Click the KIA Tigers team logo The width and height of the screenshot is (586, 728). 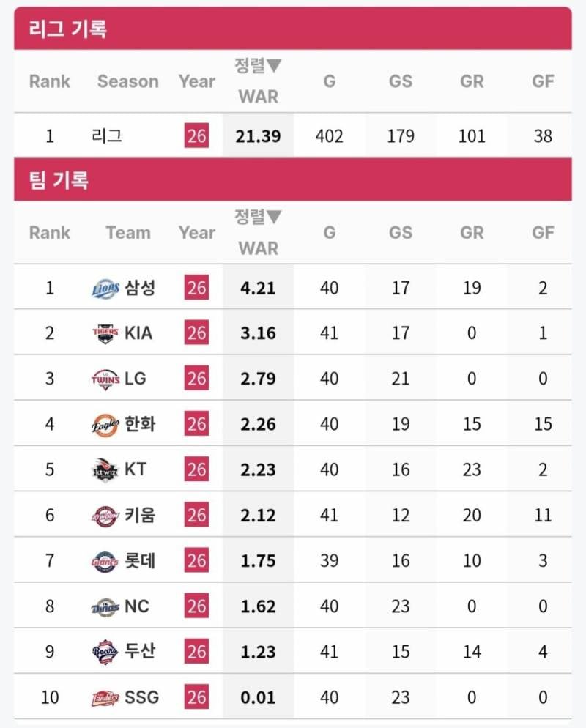[x=105, y=333]
